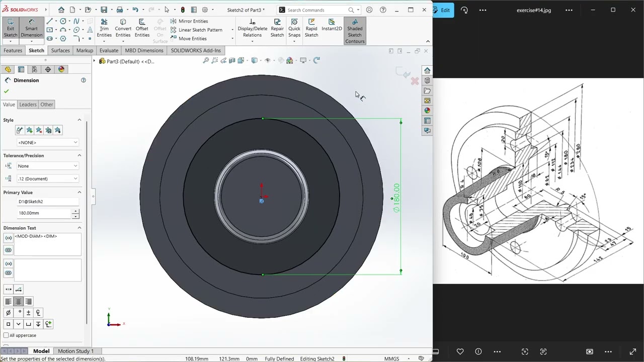
Task: Click the Repair Sketch icon
Action: 277,28
